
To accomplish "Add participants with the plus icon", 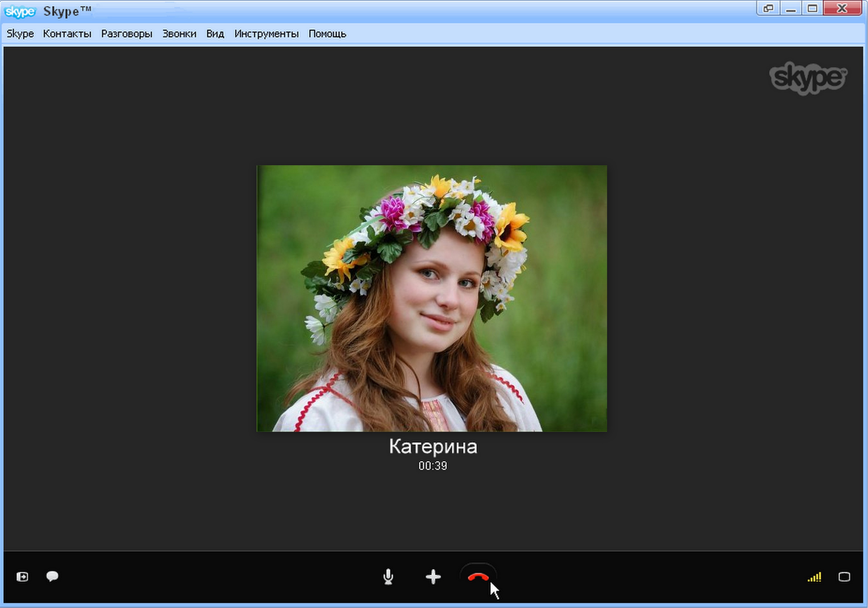I will pyautogui.click(x=433, y=577).
